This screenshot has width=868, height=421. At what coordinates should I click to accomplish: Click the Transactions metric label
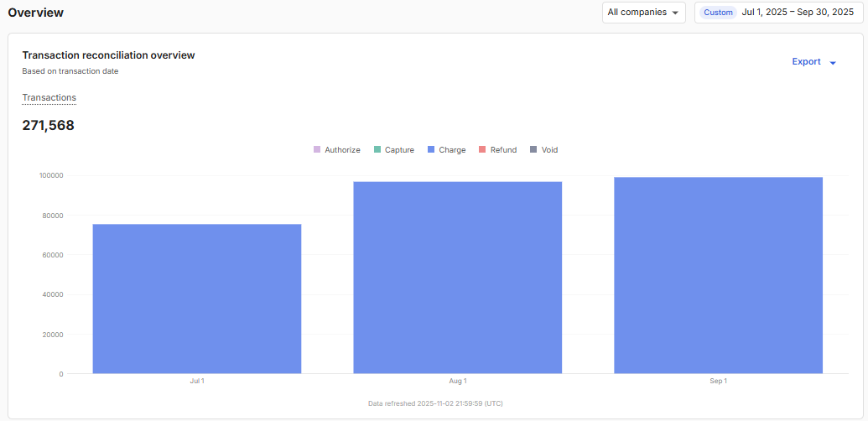(49, 98)
